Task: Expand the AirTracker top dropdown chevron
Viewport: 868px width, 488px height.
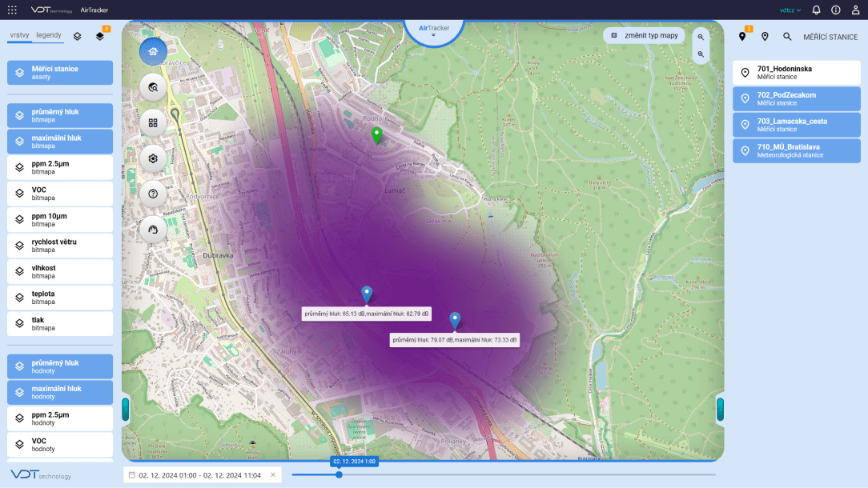Action: coord(433,36)
